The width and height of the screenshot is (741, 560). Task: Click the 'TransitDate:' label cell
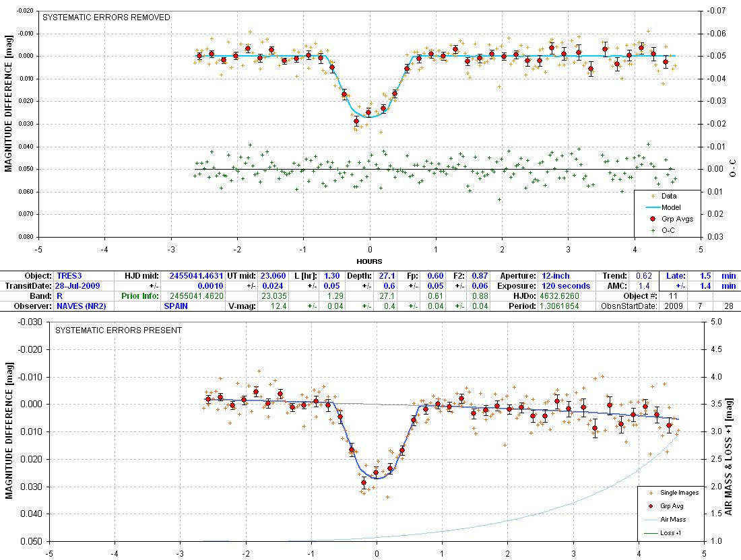[28, 285]
